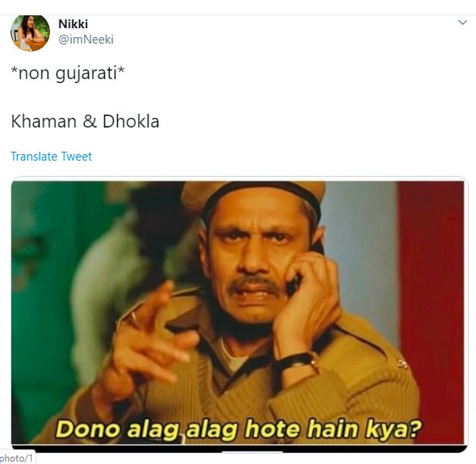Open the attached meme photo
The width and height of the screenshot is (476, 464).
click(238, 313)
